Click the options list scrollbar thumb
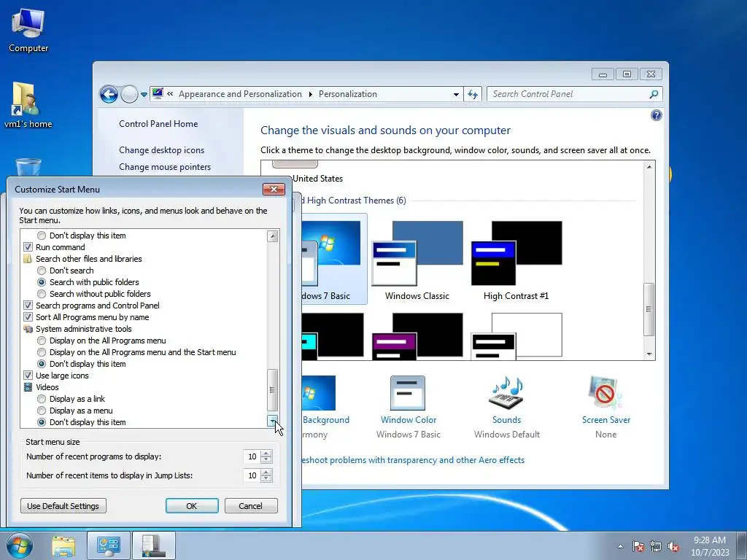This screenshot has height=560, width=747. [x=273, y=389]
